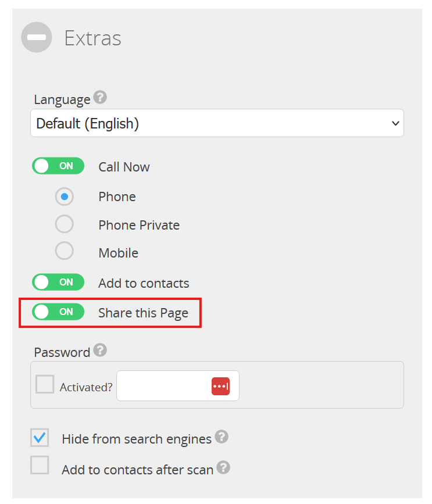Open the Password help tooltip icon

100,349
